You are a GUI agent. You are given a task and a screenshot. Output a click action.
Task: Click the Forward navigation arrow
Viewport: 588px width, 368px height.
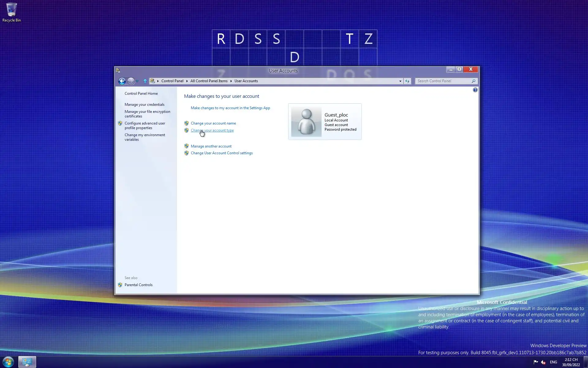pyautogui.click(x=131, y=81)
